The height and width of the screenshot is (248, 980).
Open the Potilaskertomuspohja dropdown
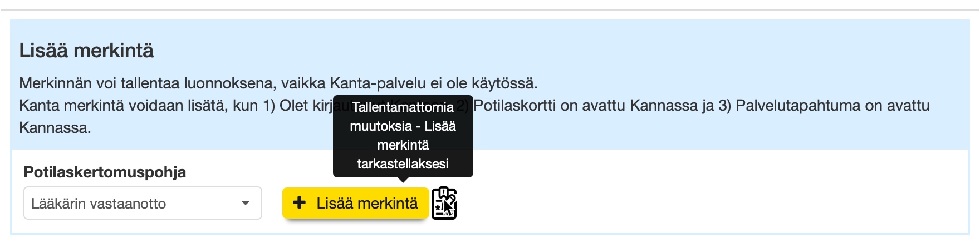pos(143,204)
